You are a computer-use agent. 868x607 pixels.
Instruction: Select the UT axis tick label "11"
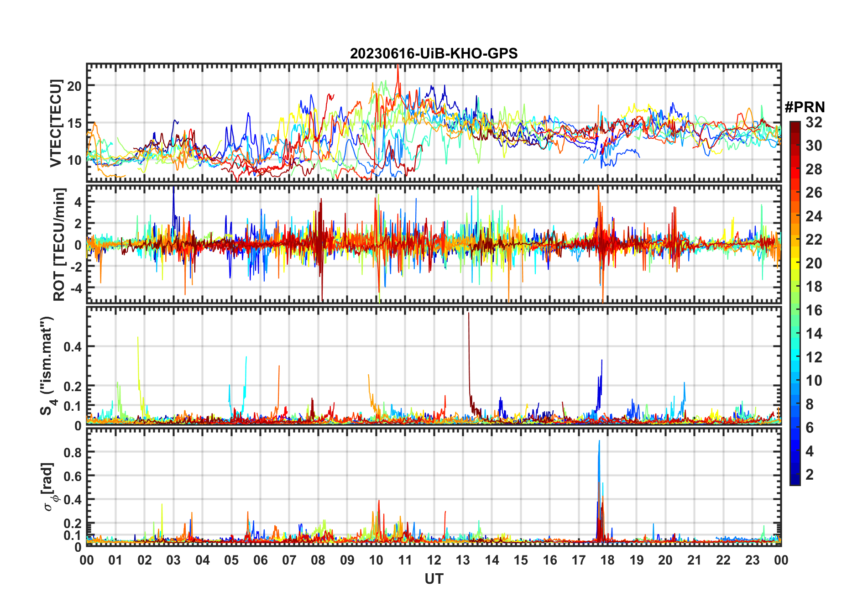(405, 560)
